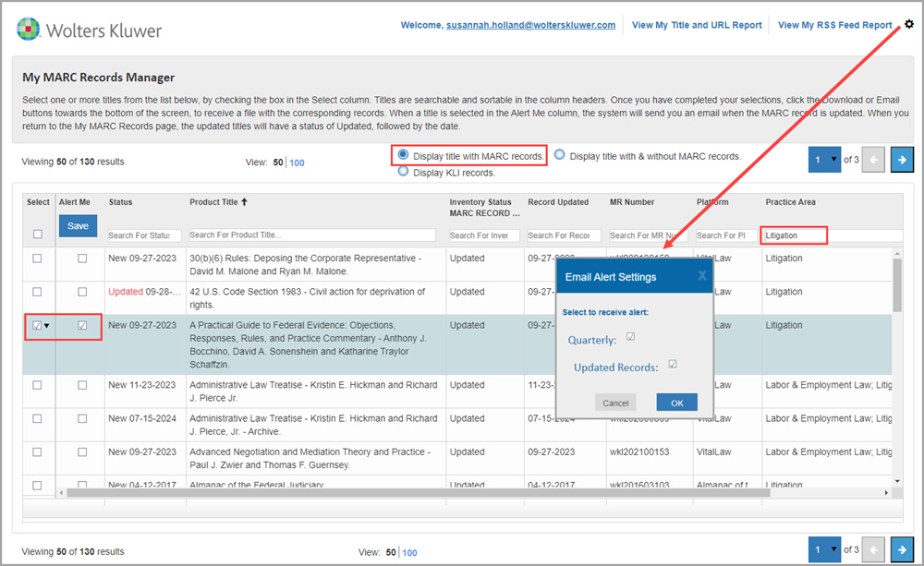Click down arrow of vertical scrollbar
This screenshot has height=566, width=924.
(897, 481)
